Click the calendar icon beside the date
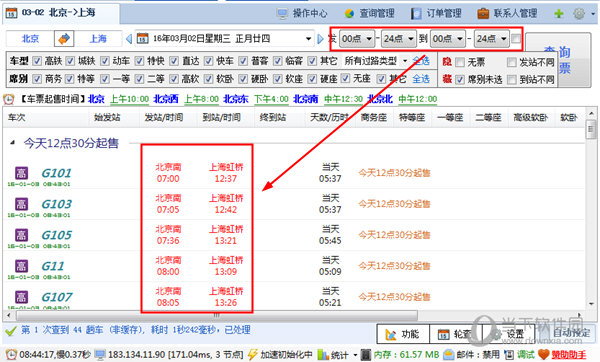This screenshot has height=362, width=600. [x=143, y=39]
